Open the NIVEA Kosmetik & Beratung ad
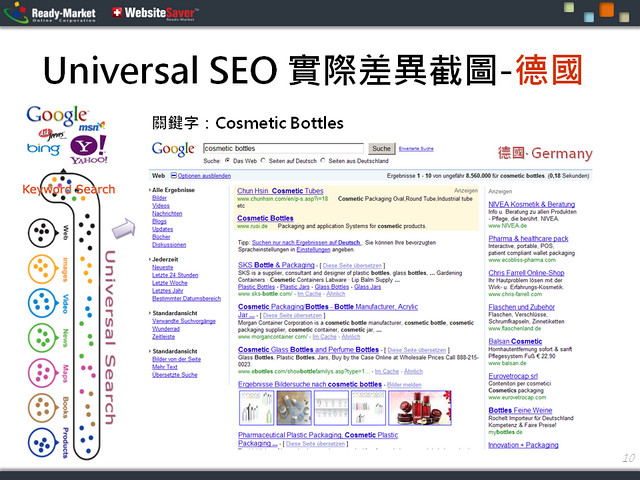This screenshot has width=640, height=480. (531, 204)
